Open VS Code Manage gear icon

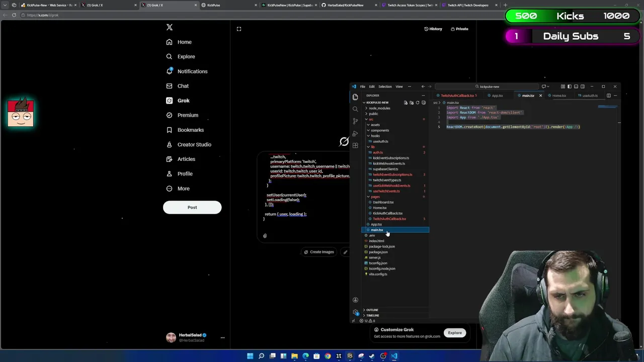(355, 312)
